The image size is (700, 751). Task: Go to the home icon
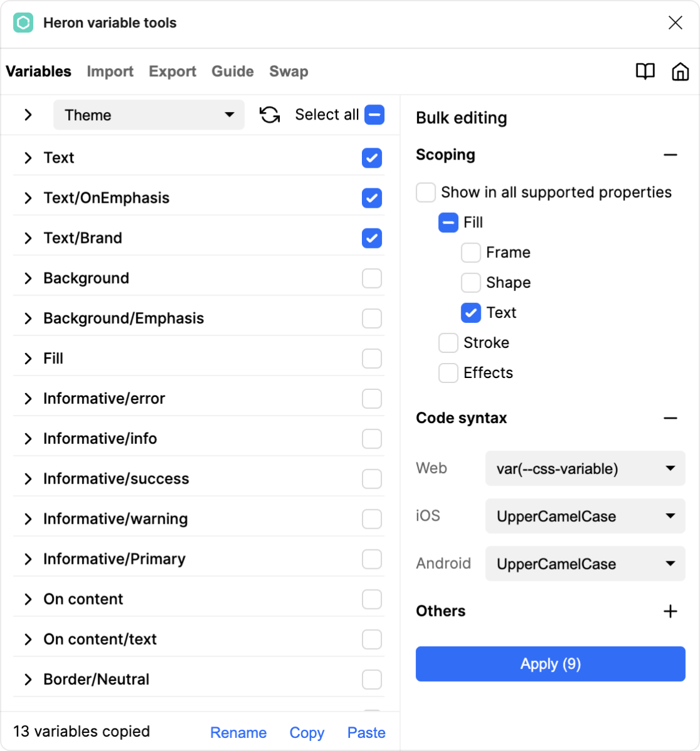[x=680, y=71]
